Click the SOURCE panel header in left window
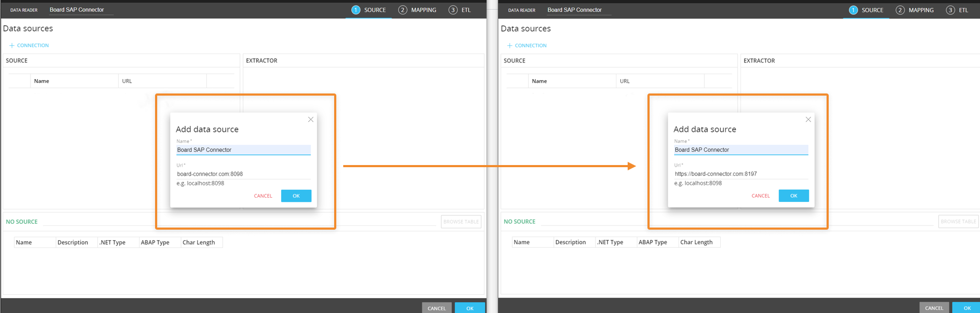980x313 pixels. (x=17, y=61)
